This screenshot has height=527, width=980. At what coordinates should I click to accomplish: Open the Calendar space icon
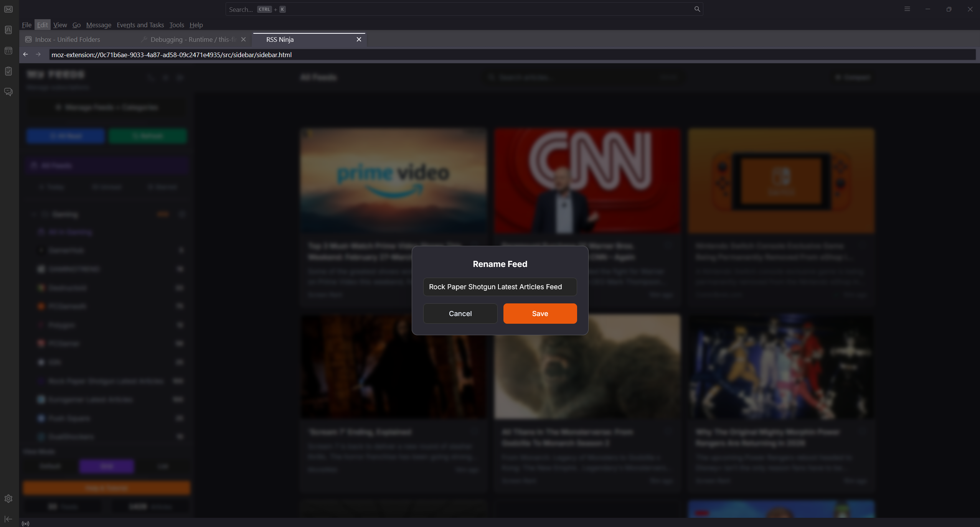click(8, 51)
